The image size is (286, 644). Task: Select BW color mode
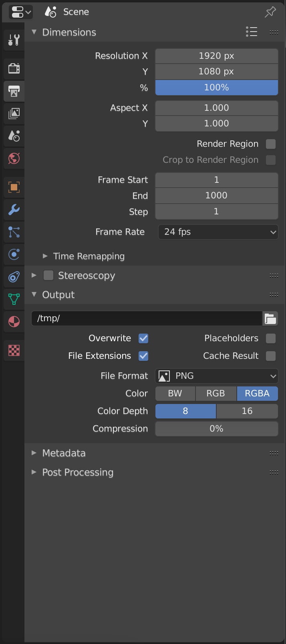175,394
